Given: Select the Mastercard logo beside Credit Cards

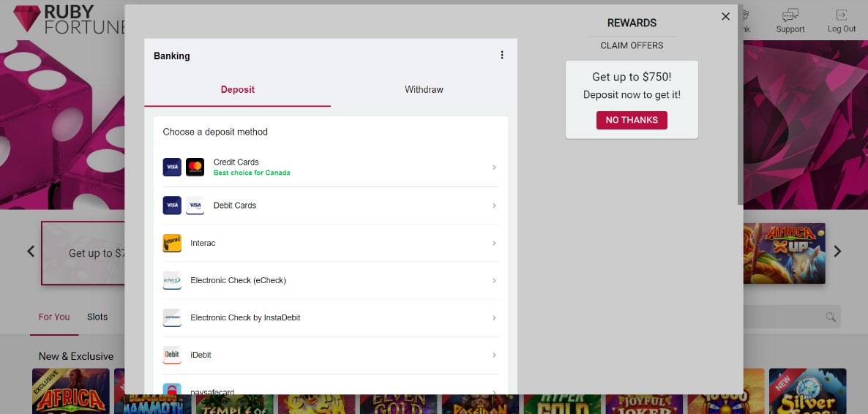Looking at the screenshot, I should pyautogui.click(x=195, y=168).
